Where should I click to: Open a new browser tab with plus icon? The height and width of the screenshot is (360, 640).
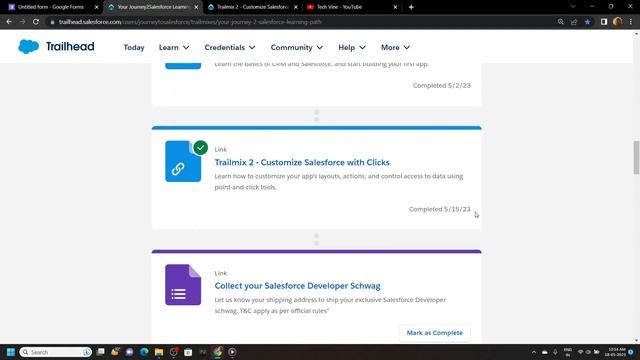point(411,7)
